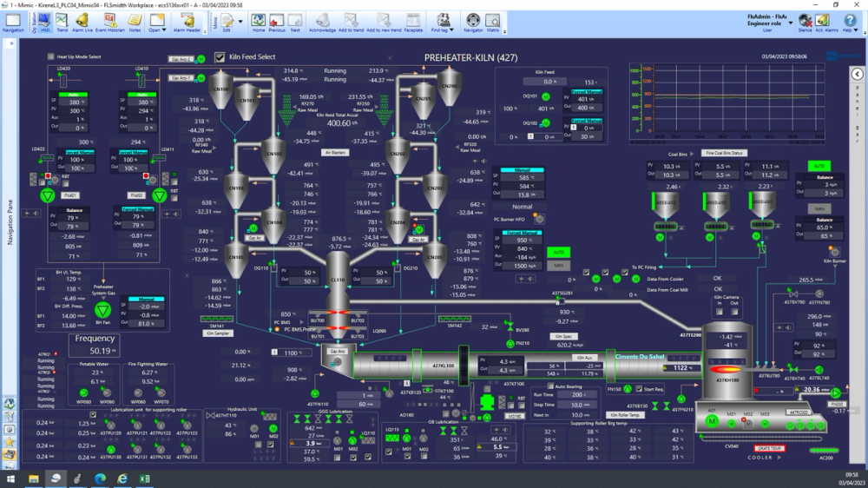Open the Faceplate tool
Viewport: 868px width, 488px height.
413,23
